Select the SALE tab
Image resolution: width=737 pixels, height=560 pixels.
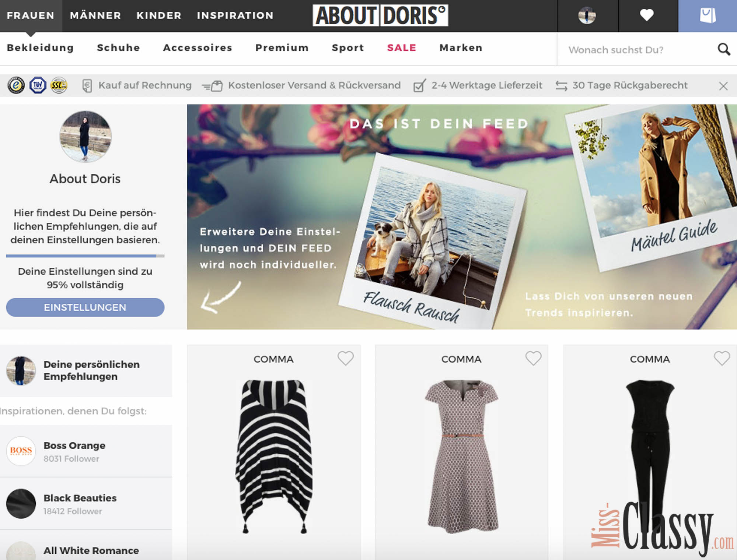(401, 47)
